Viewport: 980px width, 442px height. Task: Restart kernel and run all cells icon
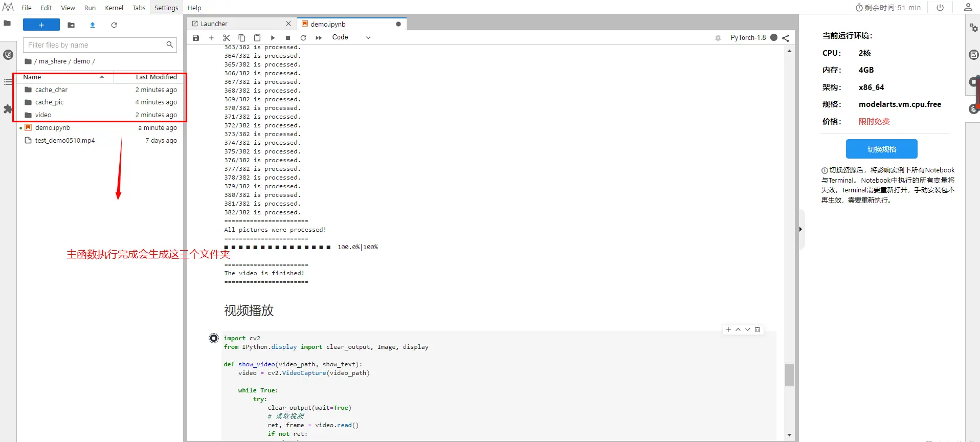point(319,38)
